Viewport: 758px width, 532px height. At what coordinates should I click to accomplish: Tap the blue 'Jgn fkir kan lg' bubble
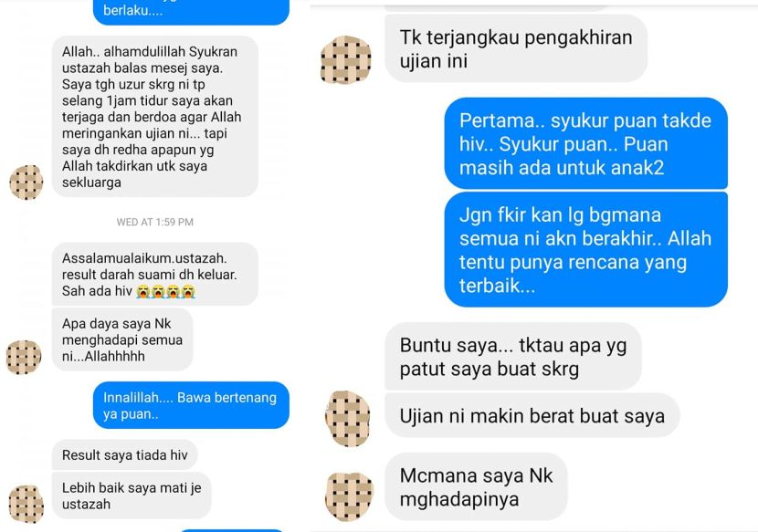[586, 249]
